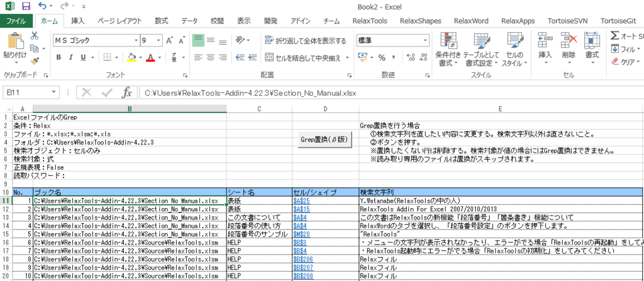This screenshot has height=281, width=644.
Task: Open font size 9 dropdown
Action: 159,41
